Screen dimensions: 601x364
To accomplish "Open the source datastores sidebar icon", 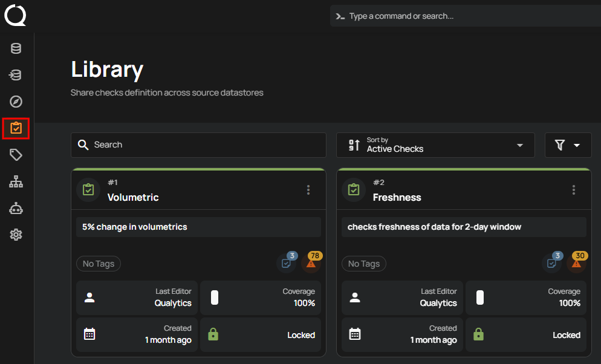I will [16, 48].
